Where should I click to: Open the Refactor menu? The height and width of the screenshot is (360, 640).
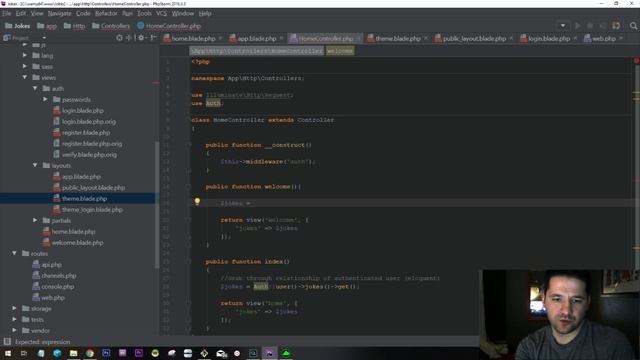pyautogui.click(x=106, y=13)
